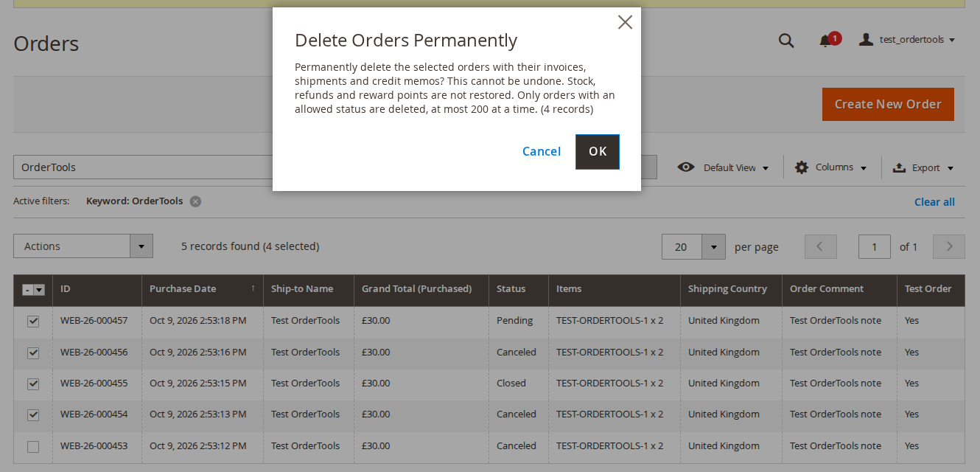Click the Test Order column header

(931, 289)
